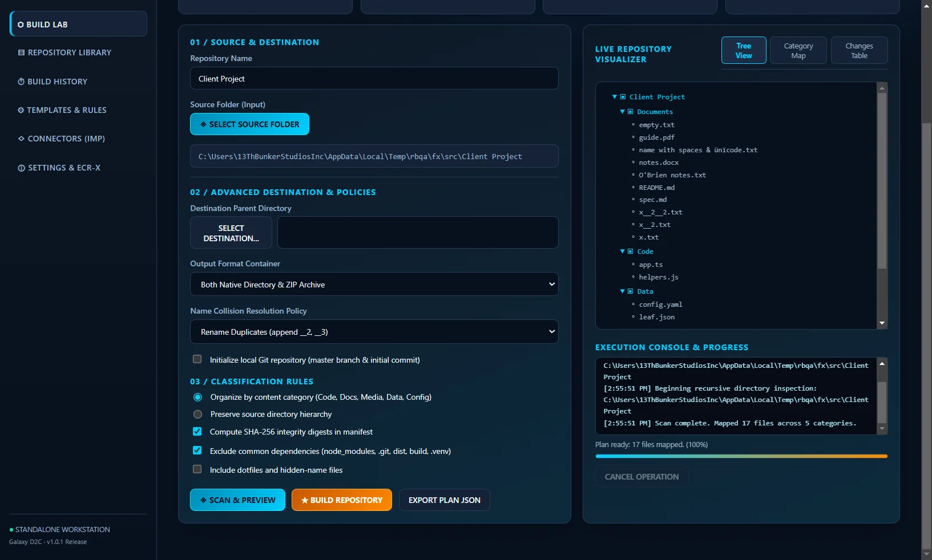Click the execution console scrollbar up arrow

click(x=882, y=363)
